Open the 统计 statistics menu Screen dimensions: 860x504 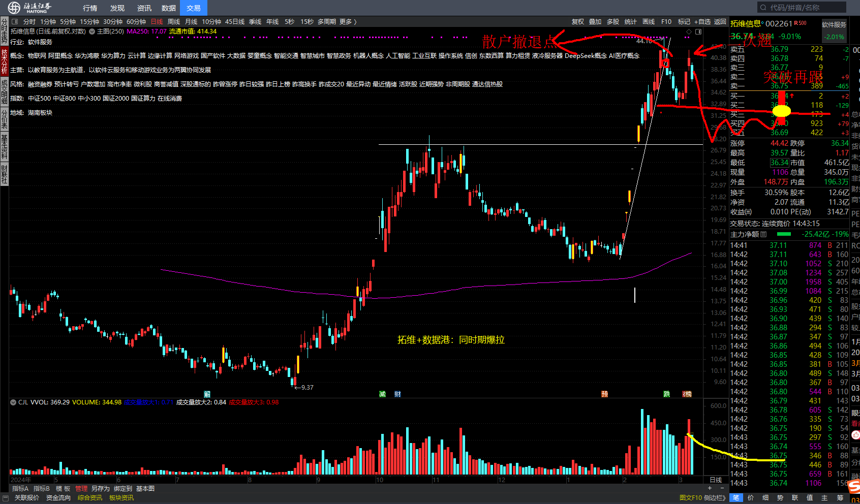click(x=630, y=22)
